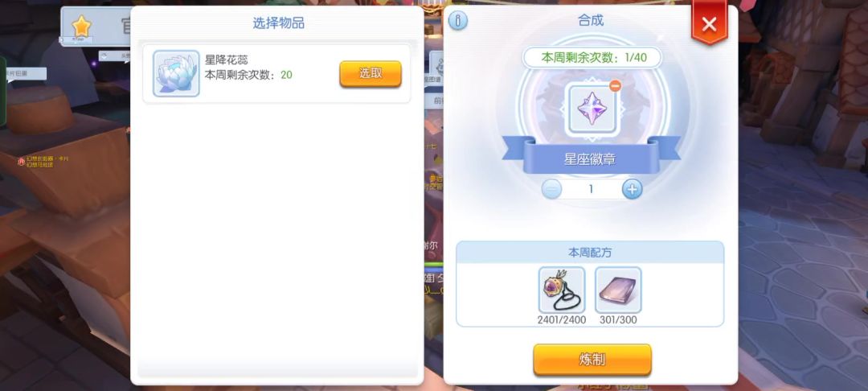
Task: Increase quantity with the plus button
Action: [632, 189]
